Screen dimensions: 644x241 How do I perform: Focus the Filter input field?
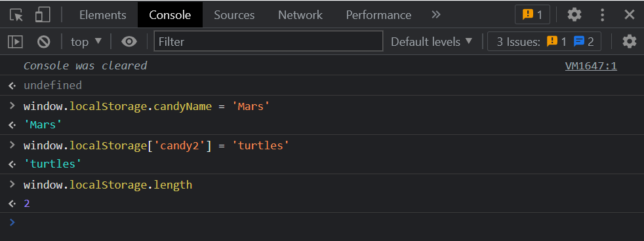(268, 41)
